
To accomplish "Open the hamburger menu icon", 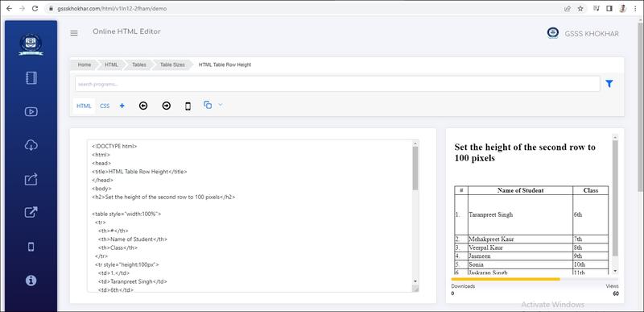I will point(74,33).
